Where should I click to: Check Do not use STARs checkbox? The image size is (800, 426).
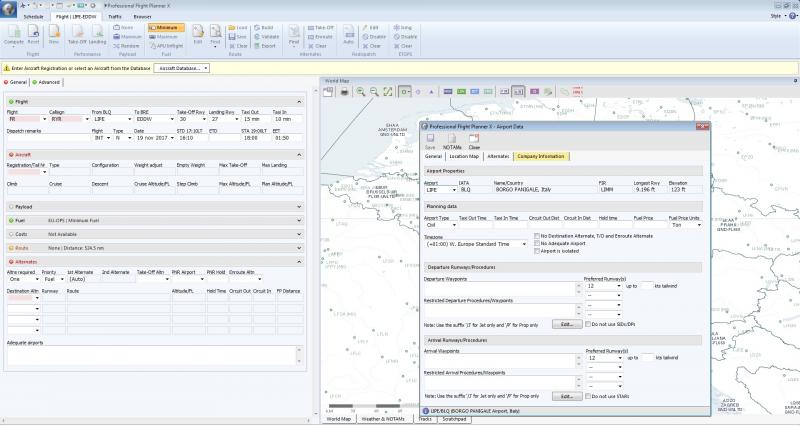click(588, 396)
